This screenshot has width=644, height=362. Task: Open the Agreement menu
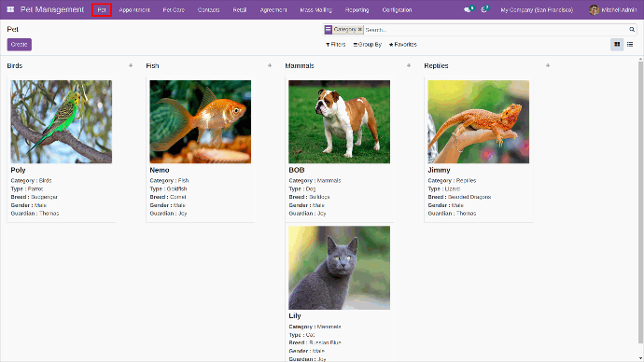pos(273,10)
